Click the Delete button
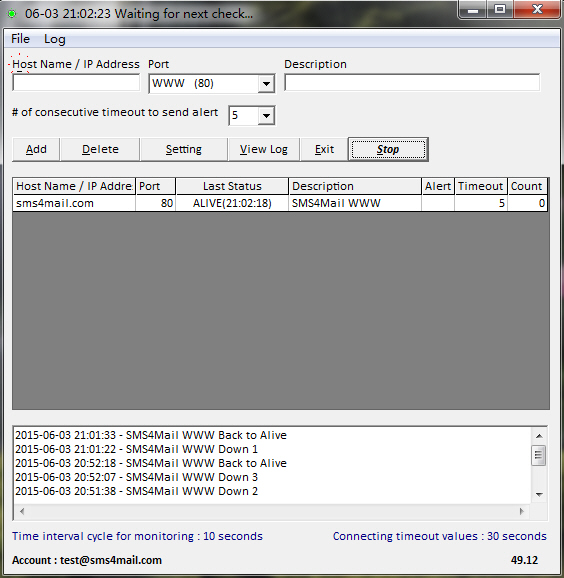This screenshot has width=564, height=578. pyautogui.click(x=100, y=149)
